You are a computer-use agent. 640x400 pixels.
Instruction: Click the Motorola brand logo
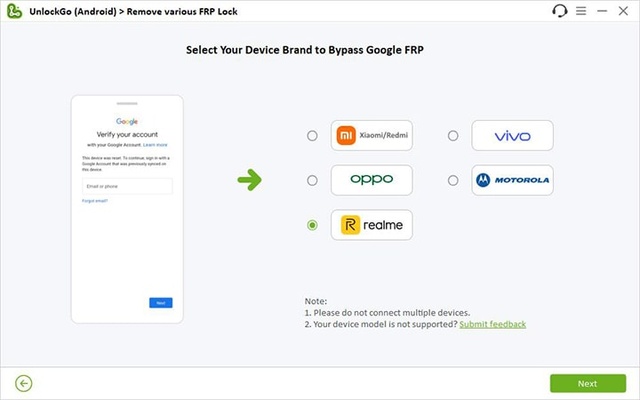[512, 180]
